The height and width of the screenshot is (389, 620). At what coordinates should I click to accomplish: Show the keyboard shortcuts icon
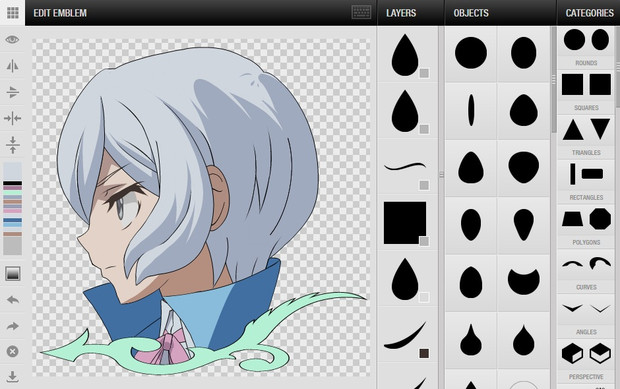[361, 12]
